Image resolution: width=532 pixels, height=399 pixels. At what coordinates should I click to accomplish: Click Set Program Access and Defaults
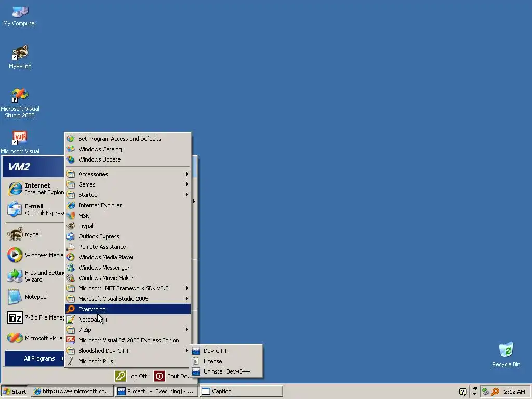[128, 139]
